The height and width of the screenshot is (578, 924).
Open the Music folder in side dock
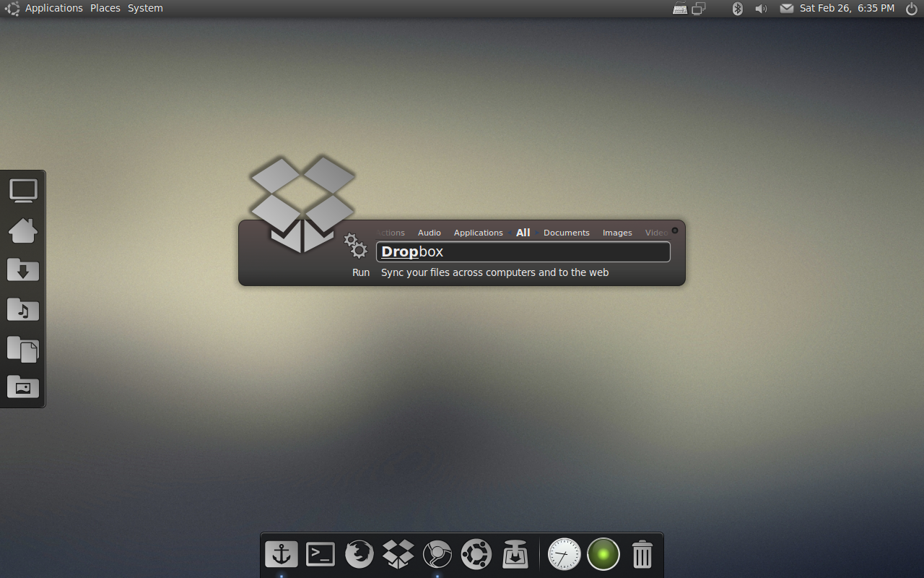(23, 309)
